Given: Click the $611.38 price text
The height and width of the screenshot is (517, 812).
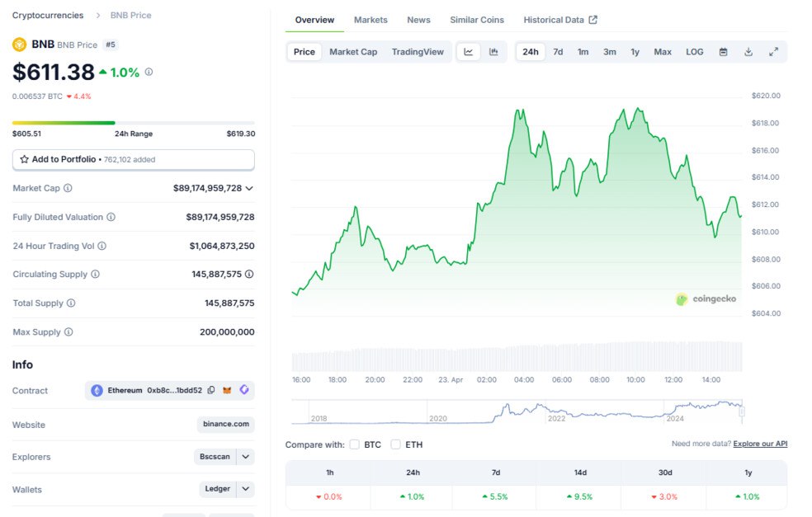Looking at the screenshot, I should (x=54, y=72).
